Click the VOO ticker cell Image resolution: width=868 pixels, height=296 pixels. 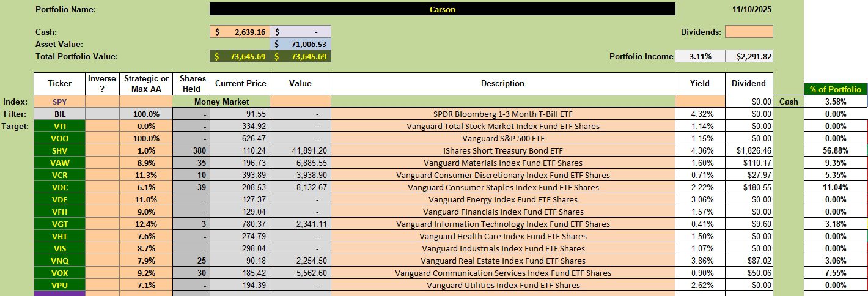[59, 138]
